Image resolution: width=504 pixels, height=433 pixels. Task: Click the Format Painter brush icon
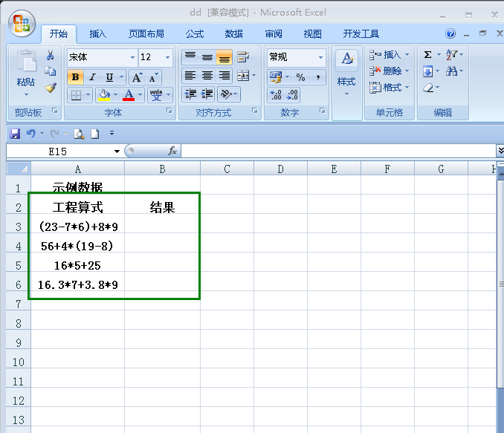51,88
